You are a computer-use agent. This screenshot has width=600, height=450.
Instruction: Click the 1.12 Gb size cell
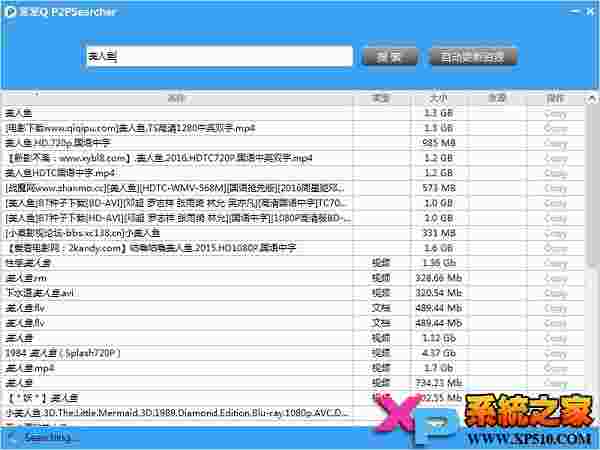pyautogui.click(x=439, y=338)
